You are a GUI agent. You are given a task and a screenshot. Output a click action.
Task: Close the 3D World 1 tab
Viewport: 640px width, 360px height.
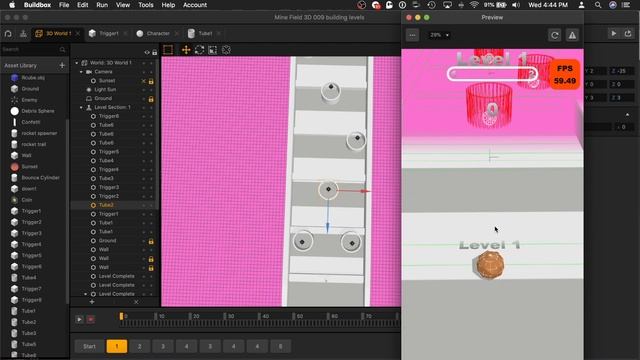(78, 33)
